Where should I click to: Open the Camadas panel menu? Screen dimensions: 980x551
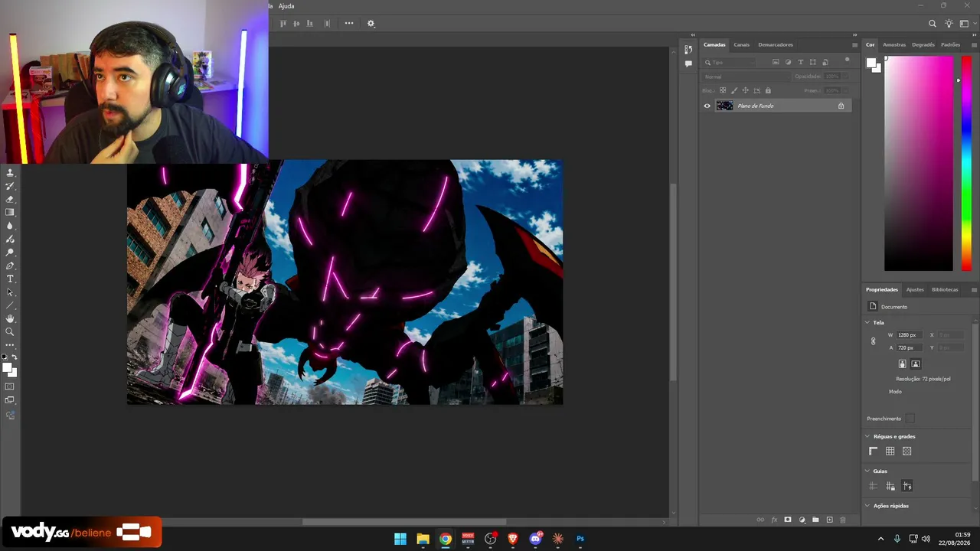(x=854, y=45)
